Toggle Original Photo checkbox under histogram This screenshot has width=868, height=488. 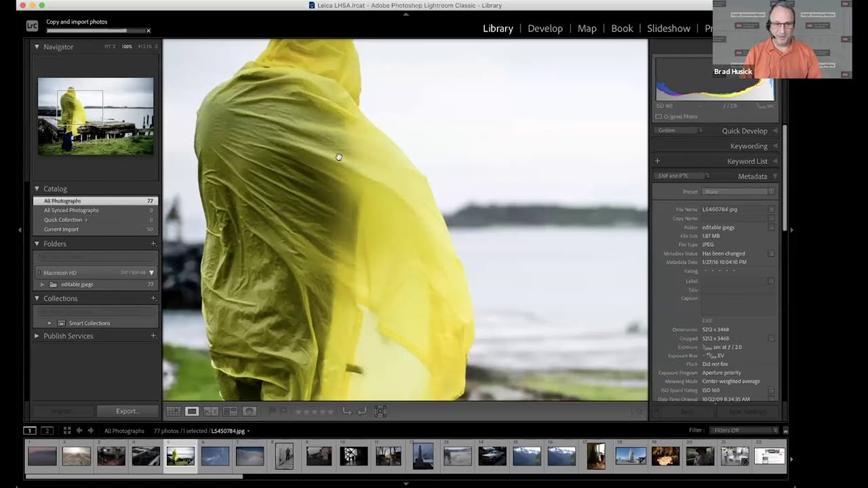658,117
